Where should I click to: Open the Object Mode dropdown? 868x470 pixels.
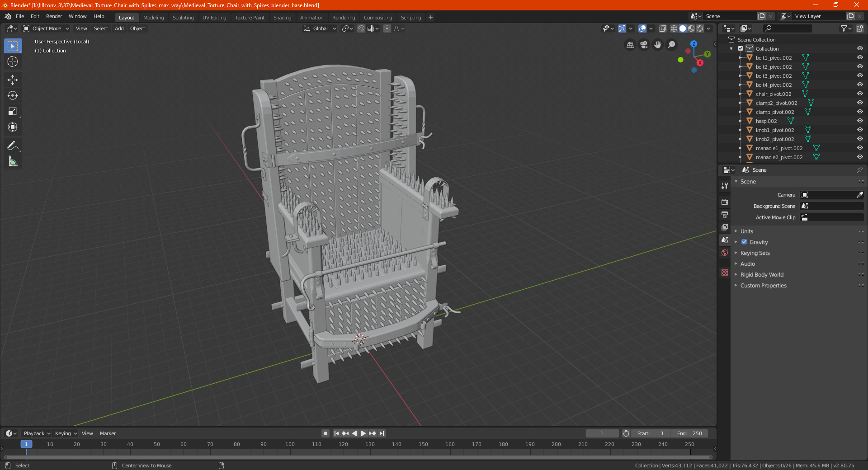point(46,28)
